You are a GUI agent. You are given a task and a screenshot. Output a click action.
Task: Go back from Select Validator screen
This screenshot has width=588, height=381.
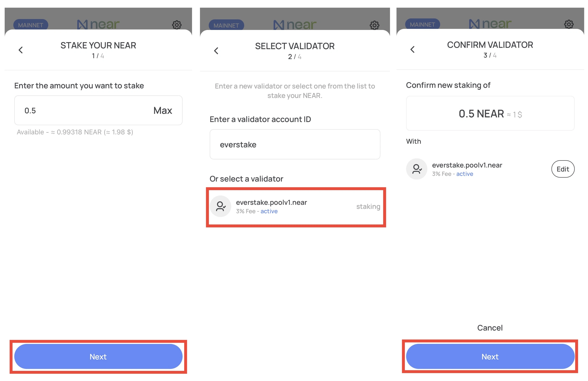tap(216, 50)
